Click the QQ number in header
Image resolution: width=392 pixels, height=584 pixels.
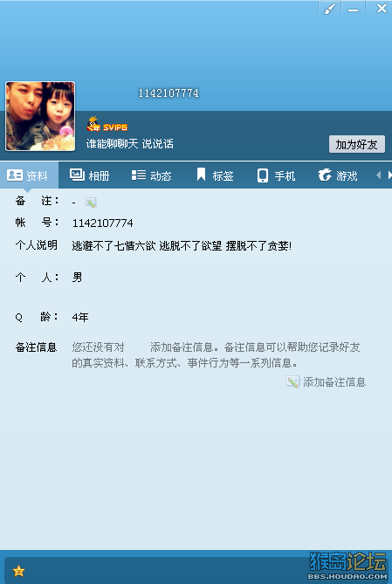(168, 93)
